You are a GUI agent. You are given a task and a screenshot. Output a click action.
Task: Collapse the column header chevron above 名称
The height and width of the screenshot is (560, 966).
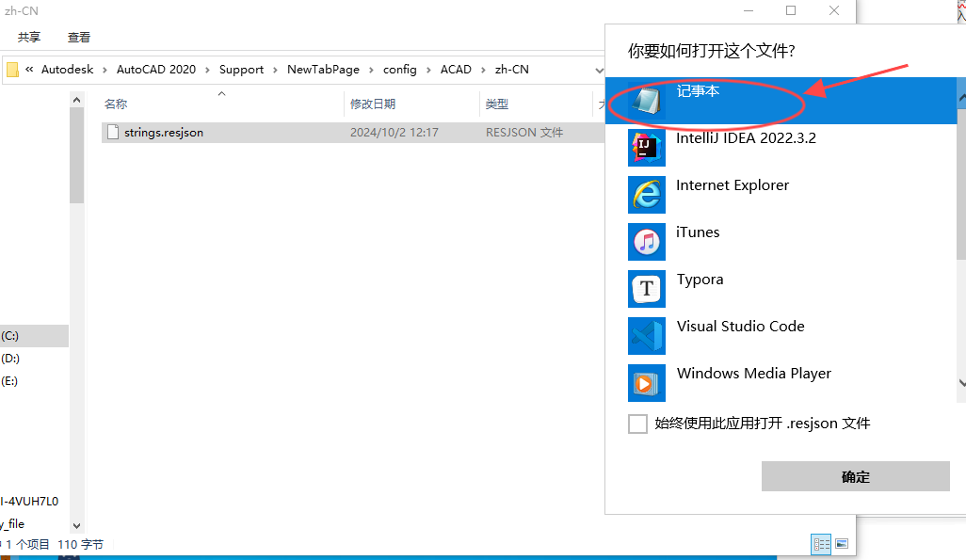(x=220, y=93)
